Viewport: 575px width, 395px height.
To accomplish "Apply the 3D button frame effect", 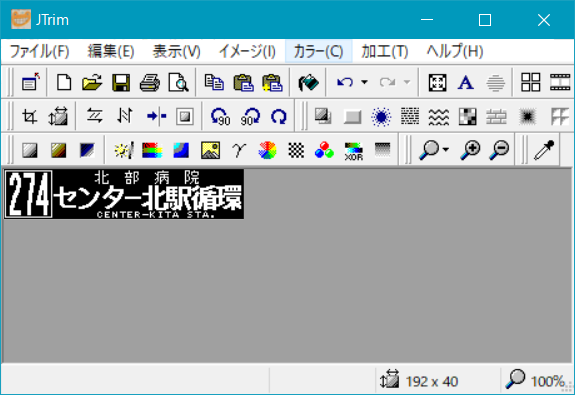I will (x=352, y=117).
